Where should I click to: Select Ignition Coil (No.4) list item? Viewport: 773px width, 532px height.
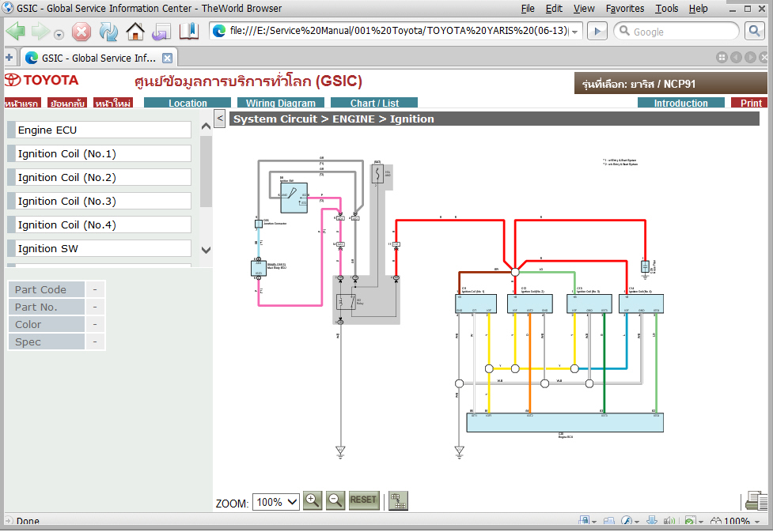point(99,224)
